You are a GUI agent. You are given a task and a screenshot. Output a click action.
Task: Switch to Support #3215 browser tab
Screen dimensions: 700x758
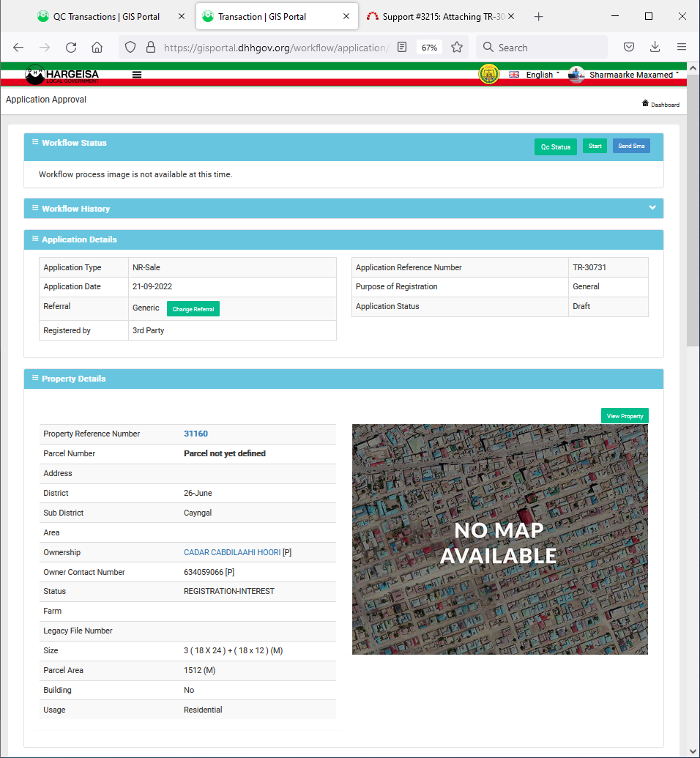[x=440, y=17]
